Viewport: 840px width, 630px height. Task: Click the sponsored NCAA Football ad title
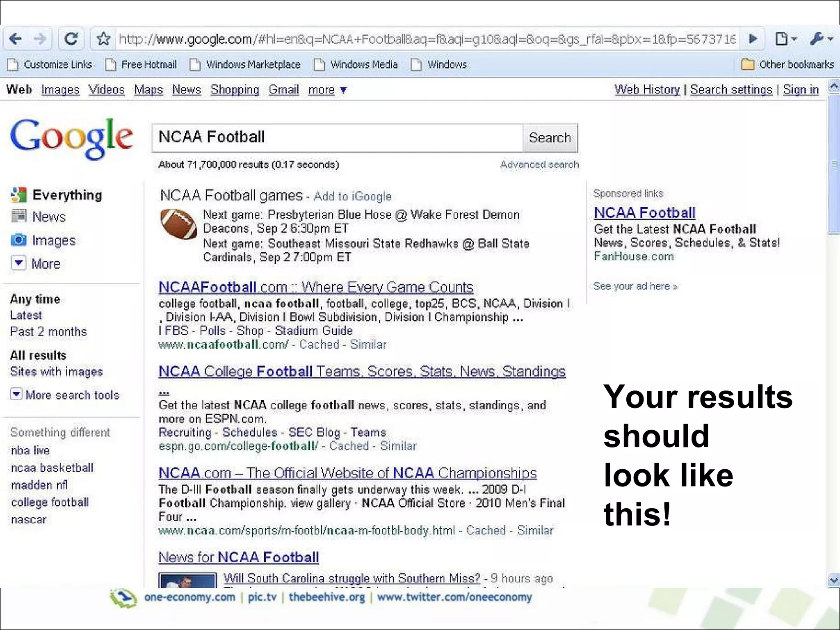point(644,212)
